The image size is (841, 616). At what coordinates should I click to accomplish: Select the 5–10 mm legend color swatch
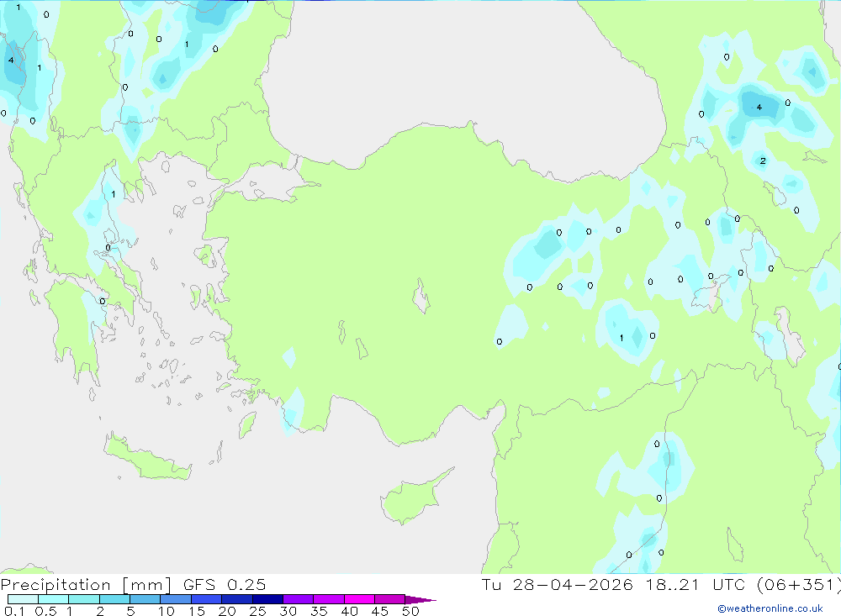tap(145, 599)
